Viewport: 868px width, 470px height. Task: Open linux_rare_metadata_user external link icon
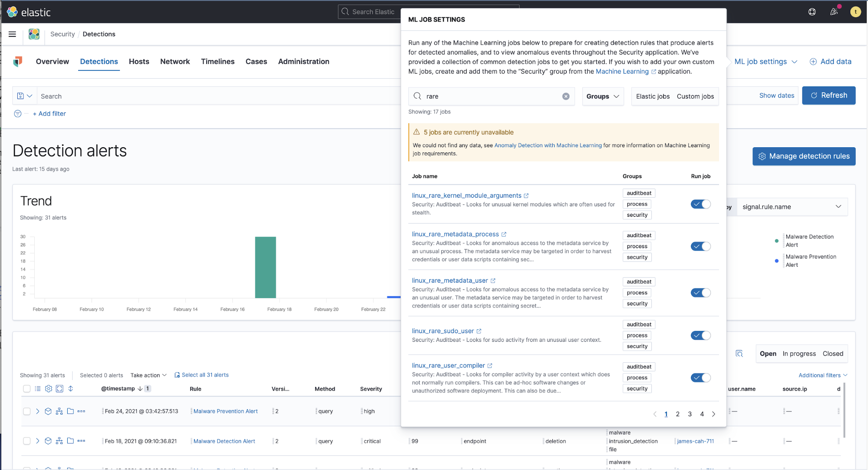(493, 281)
